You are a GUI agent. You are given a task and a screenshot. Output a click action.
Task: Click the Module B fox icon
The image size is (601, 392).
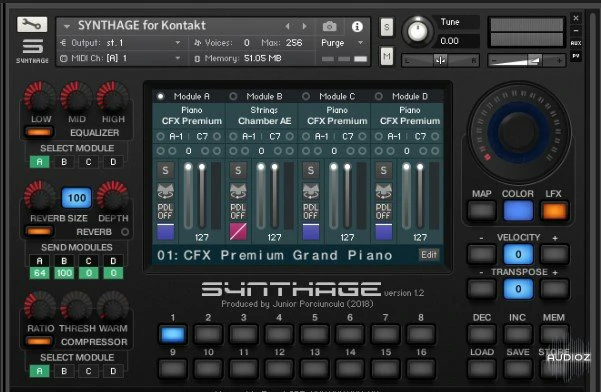pyautogui.click(x=238, y=191)
